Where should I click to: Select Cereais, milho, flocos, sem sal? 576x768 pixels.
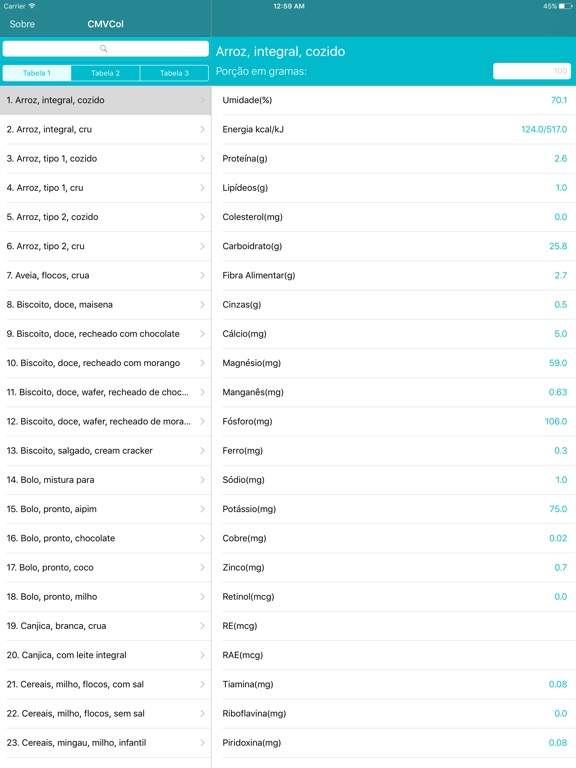pyautogui.click(x=105, y=714)
